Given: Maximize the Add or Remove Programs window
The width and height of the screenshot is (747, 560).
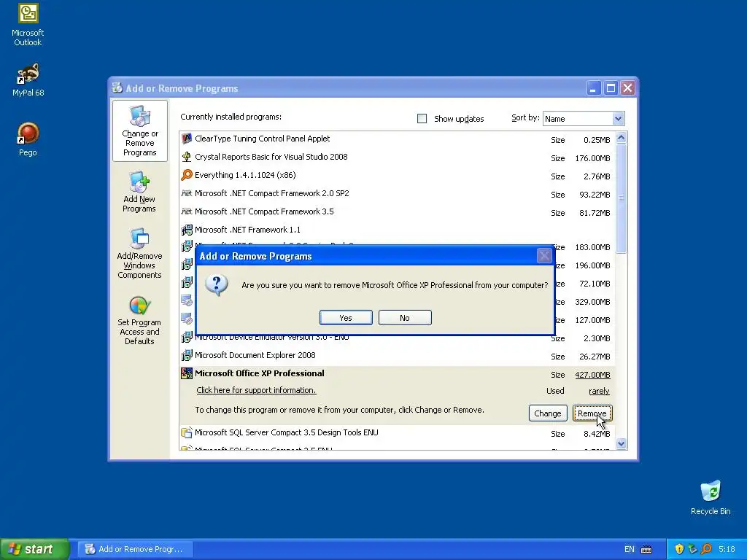Looking at the screenshot, I should coord(611,88).
